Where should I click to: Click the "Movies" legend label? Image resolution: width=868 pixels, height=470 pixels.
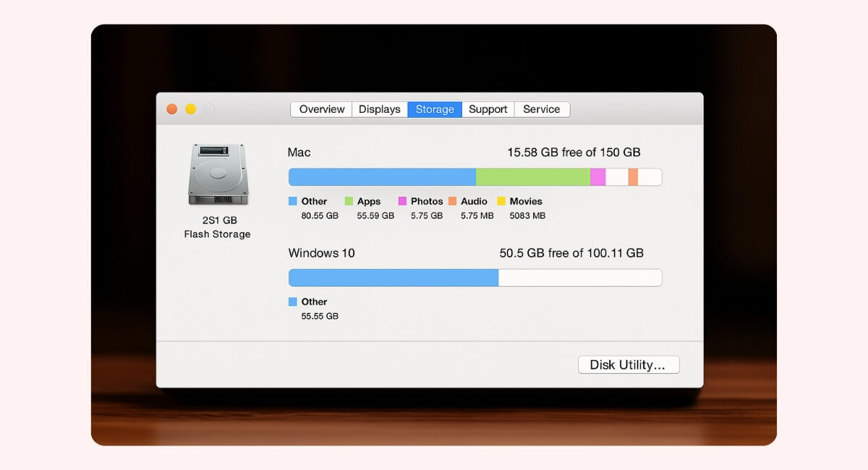click(526, 201)
